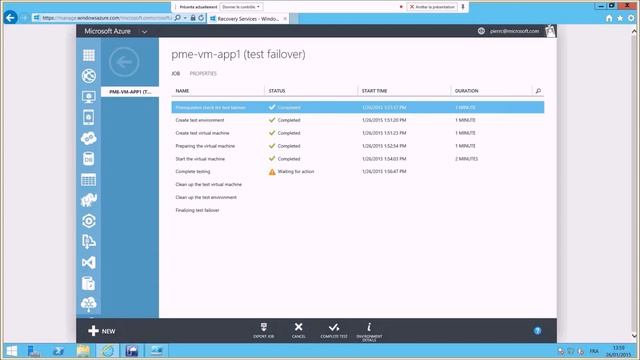The height and width of the screenshot is (360, 640).
Task: Select the Create test environment row
Action: [358, 120]
